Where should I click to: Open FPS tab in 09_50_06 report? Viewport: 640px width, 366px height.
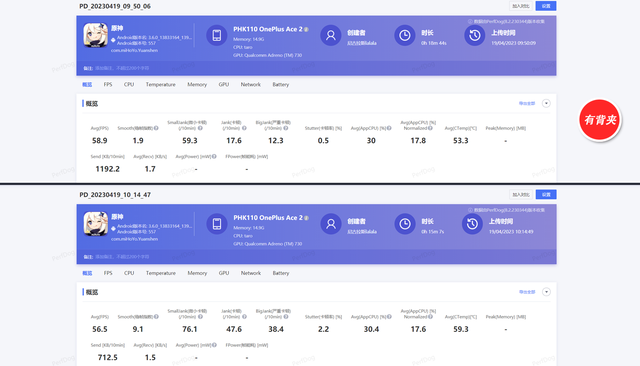point(108,84)
